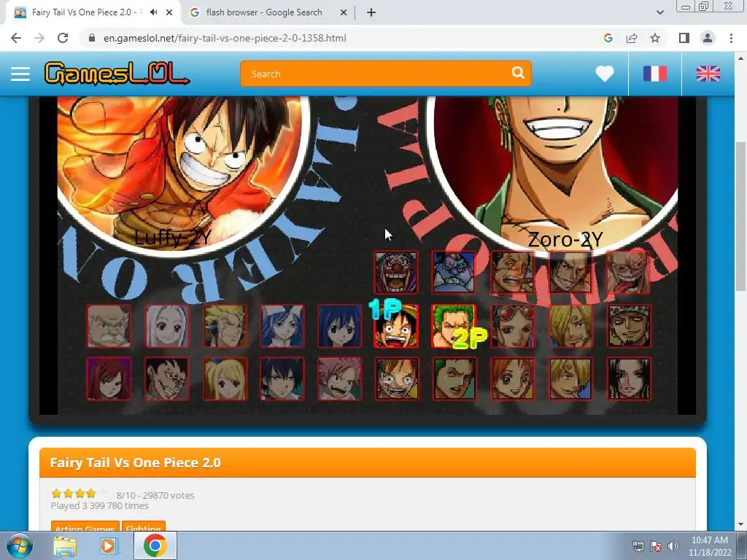Pick the Boa Hancock portrait
747x560 pixels.
tap(629, 378)
